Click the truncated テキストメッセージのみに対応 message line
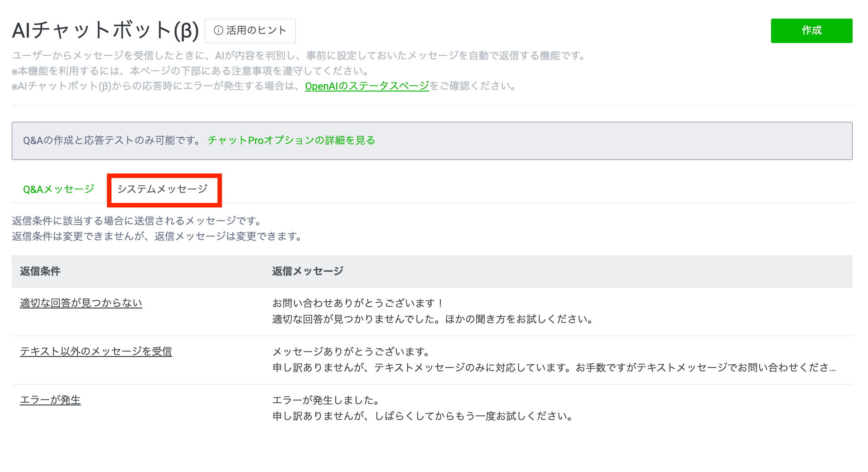The height and width of the screenshot is (472, 868). [x=554, y=367]
